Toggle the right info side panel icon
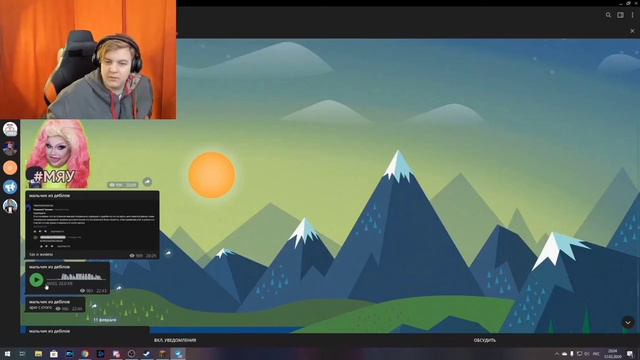The image size is (640, 360). click(x=620, y=15)
